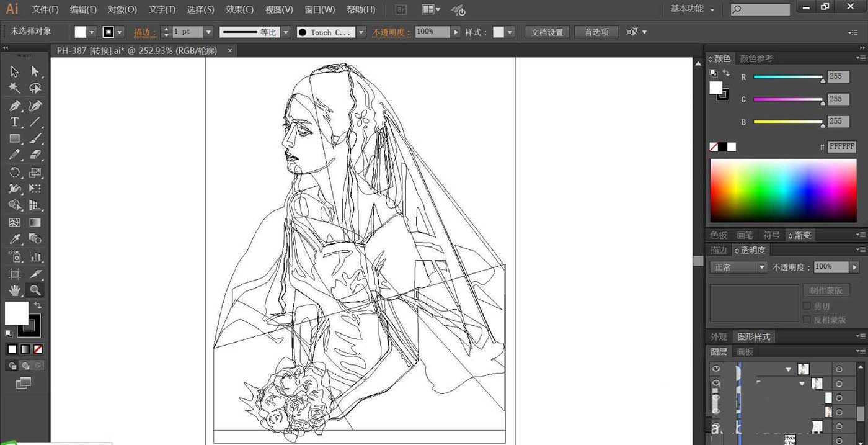Select the Rotate tool
Image resolution: width=868 pixels, height=445 pixels.
15,172
